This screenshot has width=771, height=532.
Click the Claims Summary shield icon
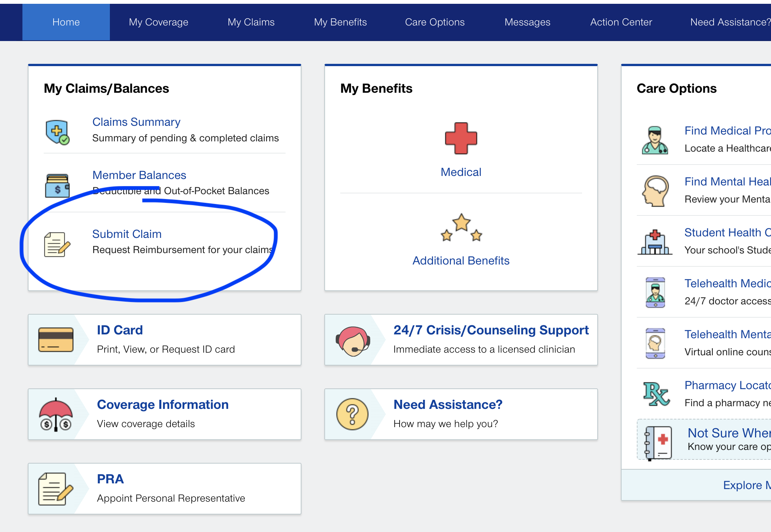pos(57,132)
